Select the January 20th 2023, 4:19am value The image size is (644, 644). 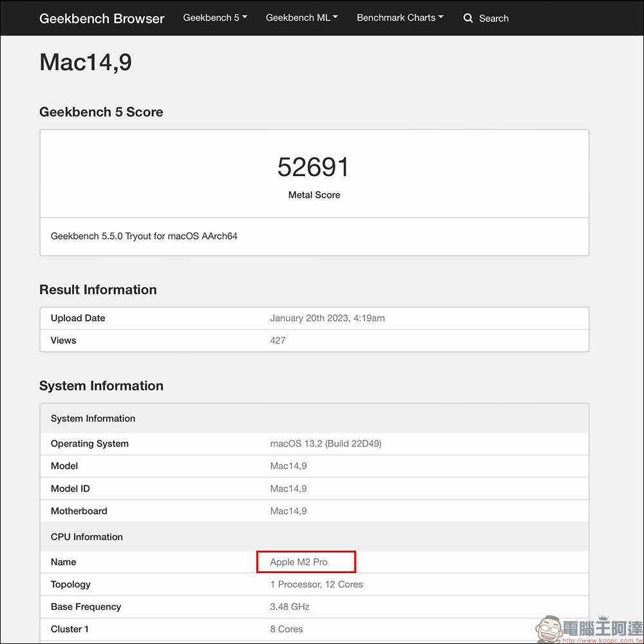point(327,318)
